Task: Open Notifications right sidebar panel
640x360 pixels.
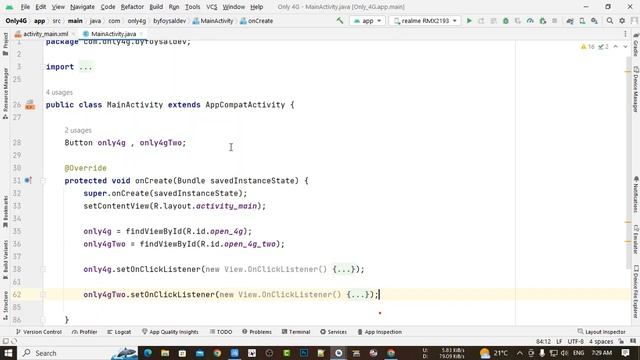Action: coord(636,195)
